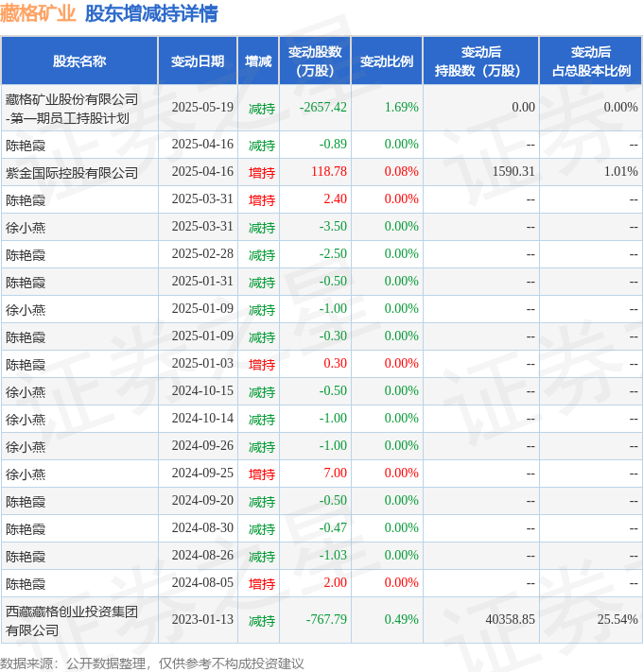This screenshot has height=672, width=643.
Task: Click the value -3.50
Action: pyautogui.click(x=333, y=226)
